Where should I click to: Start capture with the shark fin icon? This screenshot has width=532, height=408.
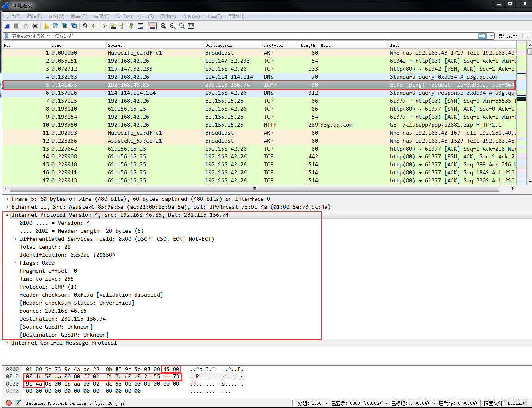(7, 26)
